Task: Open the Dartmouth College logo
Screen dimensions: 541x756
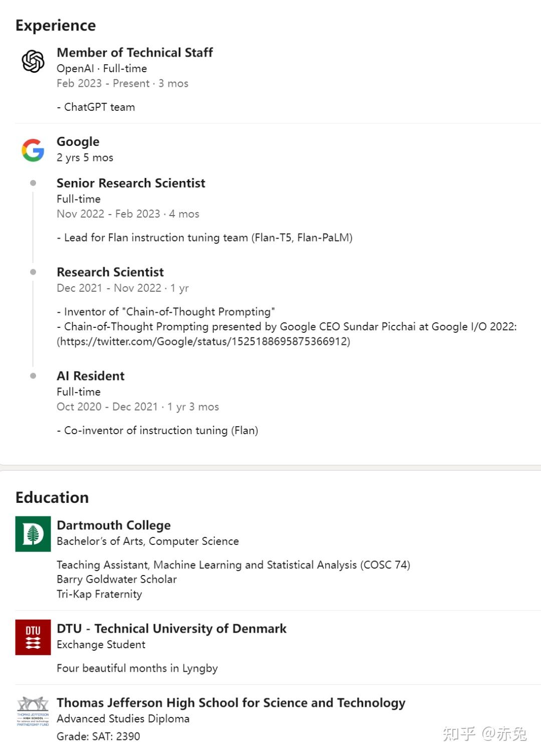Action: tap(33, 534)
